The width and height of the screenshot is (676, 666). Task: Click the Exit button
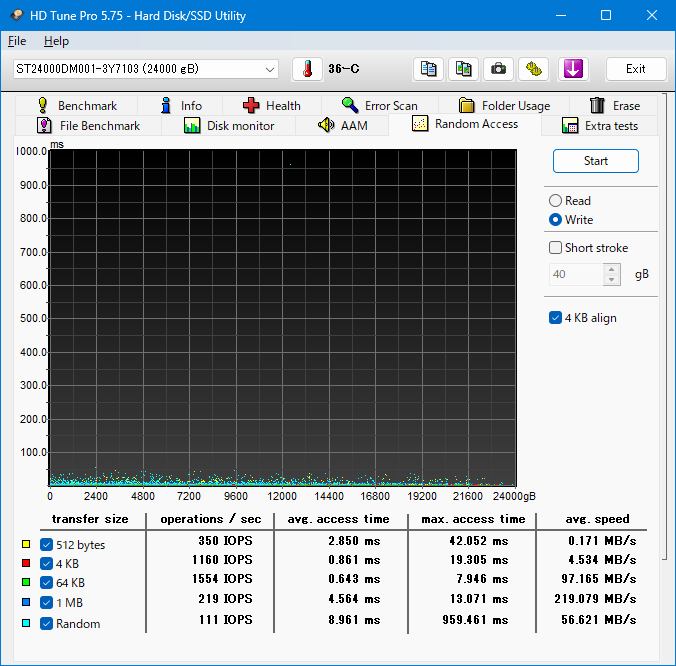click(635, 69)
